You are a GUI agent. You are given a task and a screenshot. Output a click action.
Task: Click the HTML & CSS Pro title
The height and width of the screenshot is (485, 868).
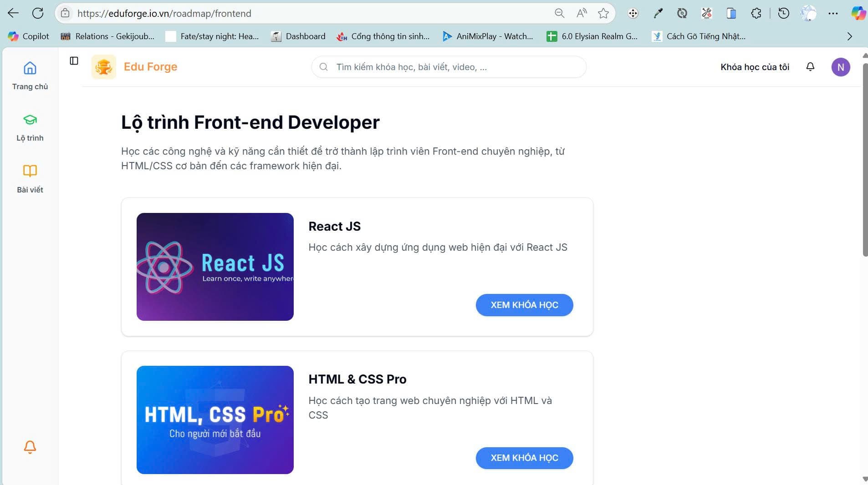[x=357, y=379]
